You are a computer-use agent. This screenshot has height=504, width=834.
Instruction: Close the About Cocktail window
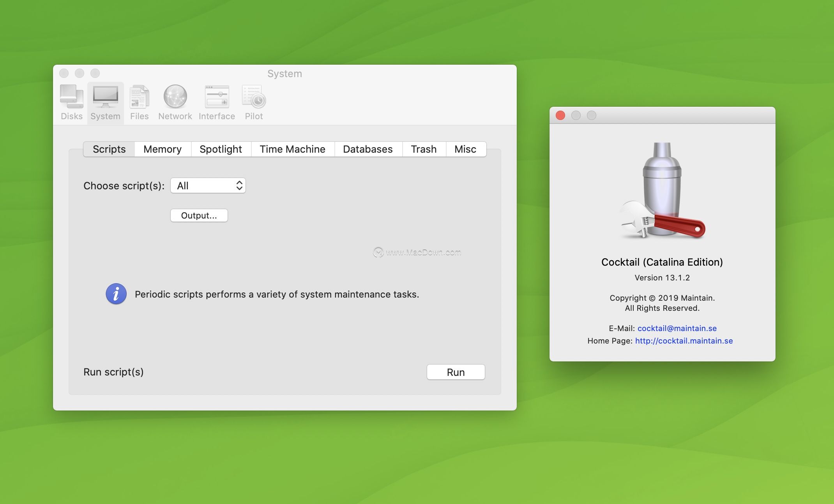pos(560,115)
